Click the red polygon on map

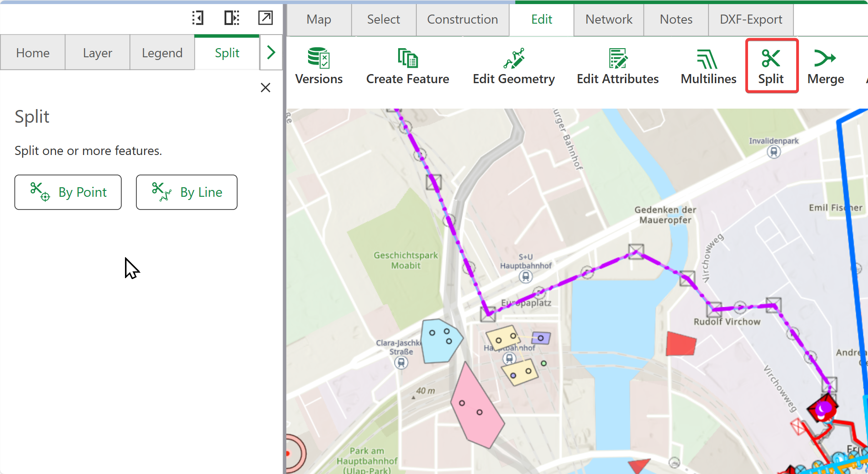(x=680, y=344)
